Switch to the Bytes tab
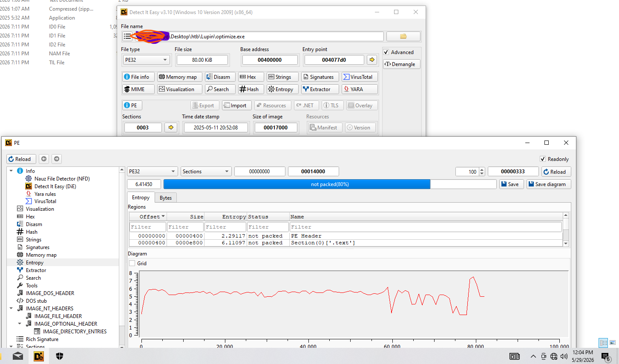Image resolution: width=619 pixels, height=364 pixels. click(166, 198)
